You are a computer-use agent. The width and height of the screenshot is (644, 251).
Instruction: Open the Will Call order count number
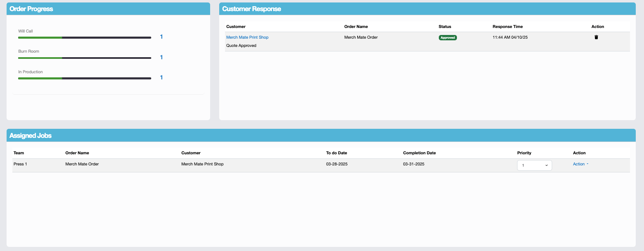162,37
